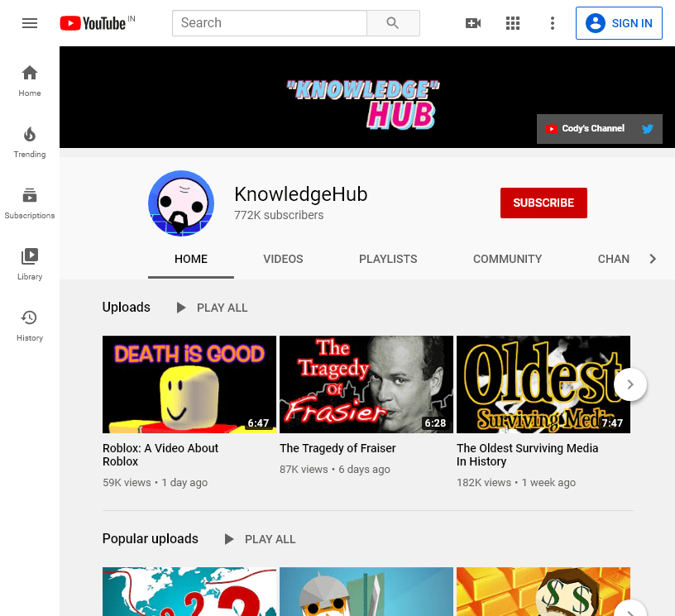This screenshot has height=616, width=675.
Task: Open title 'The Tragedy of Fraiser'
Action: pos(337,448)
